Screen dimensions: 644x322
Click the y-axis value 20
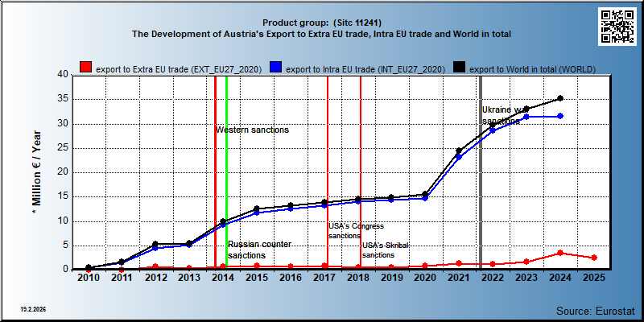(63, 172)
